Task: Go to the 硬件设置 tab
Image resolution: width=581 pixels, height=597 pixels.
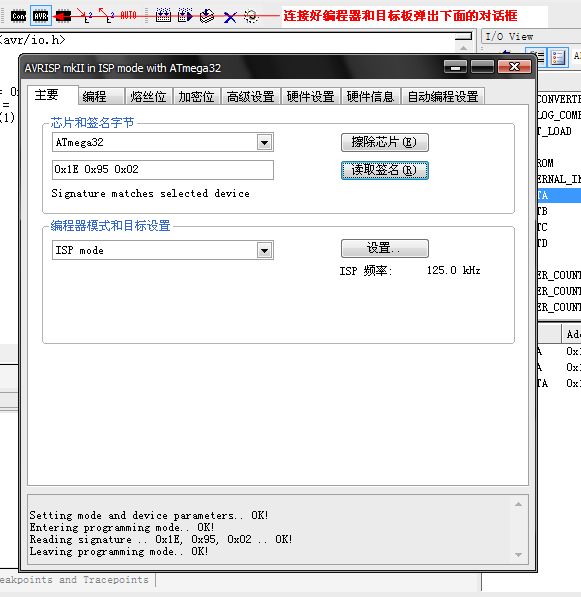Action: click(x=310, y=96)
